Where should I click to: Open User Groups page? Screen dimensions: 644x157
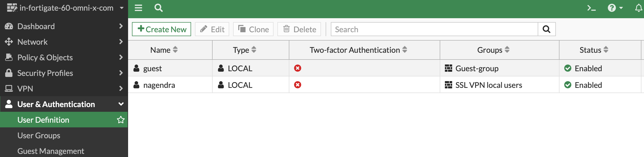tap(39, 135)
